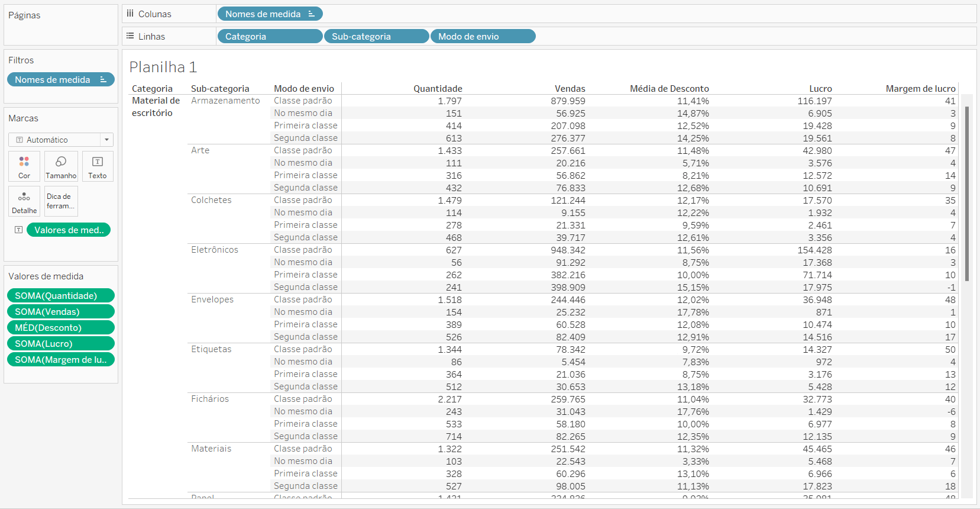980x509 pixels.
Task: Select the MÉD(Desconto) measure pill
Action: pos(61,327)
